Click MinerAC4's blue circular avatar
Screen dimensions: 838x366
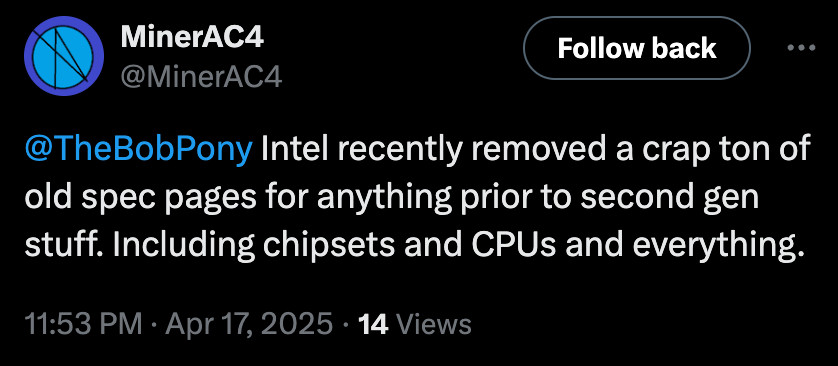point(64,56)
